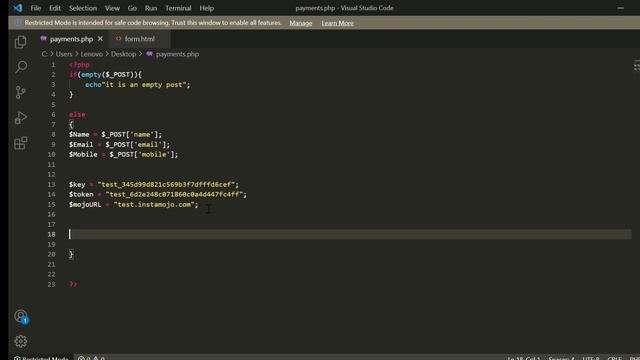Open the Search view icon
640x360 pixels.
click(x=20, y=67)
